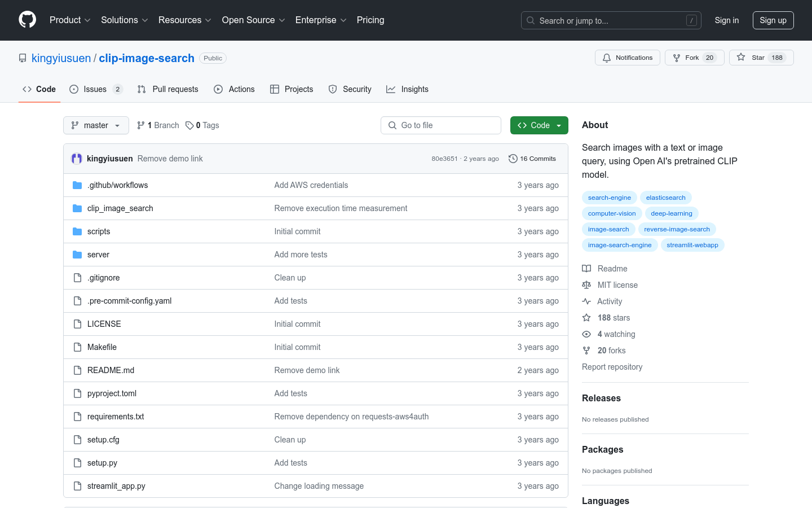Click 'Remove dependency on requests-aws4auth' commit message
This screenshot has height=508, width=812.
point(351,417)
